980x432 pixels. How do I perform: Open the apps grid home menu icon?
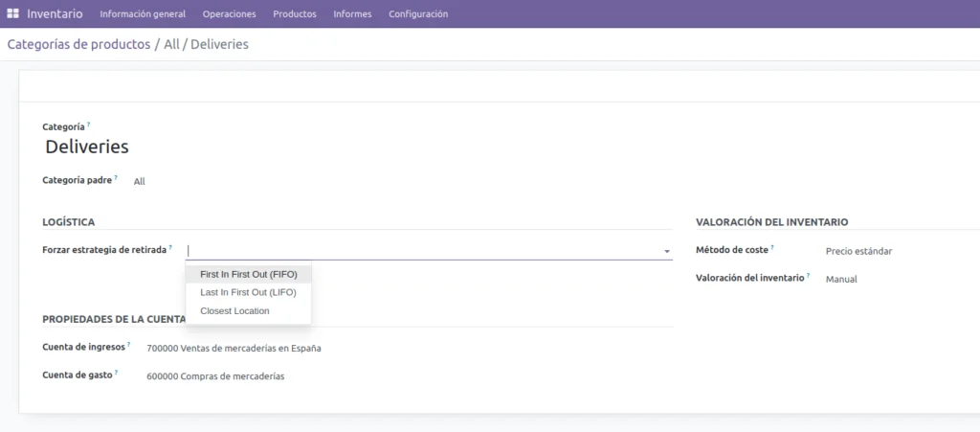point(12,14)
